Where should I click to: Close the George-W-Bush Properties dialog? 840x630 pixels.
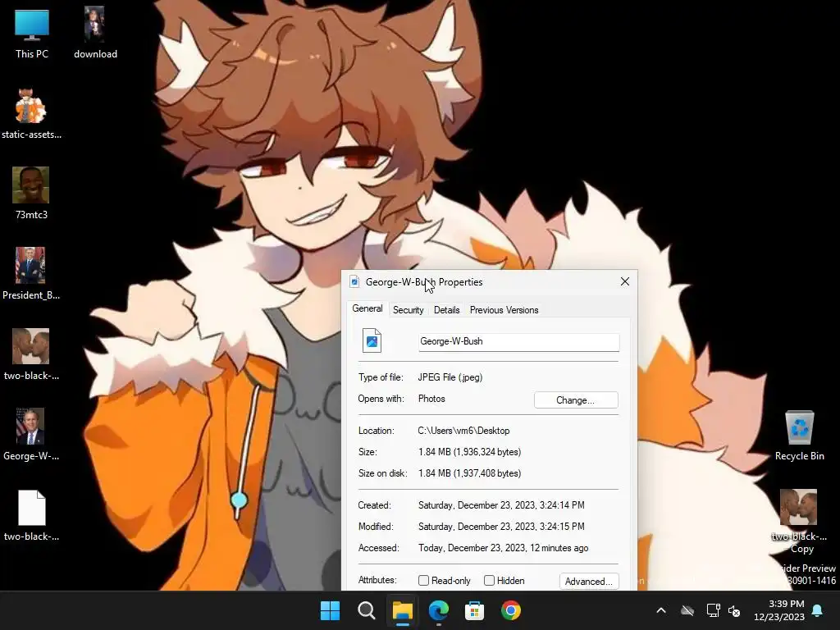[624, 282]
